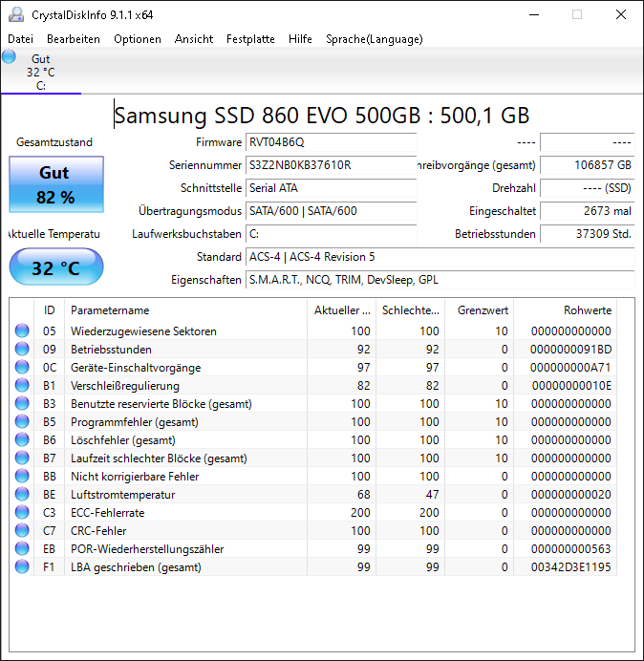644x661 pixels.
Task: Open the Festplatte menu
Action: [x=250, y=39]
